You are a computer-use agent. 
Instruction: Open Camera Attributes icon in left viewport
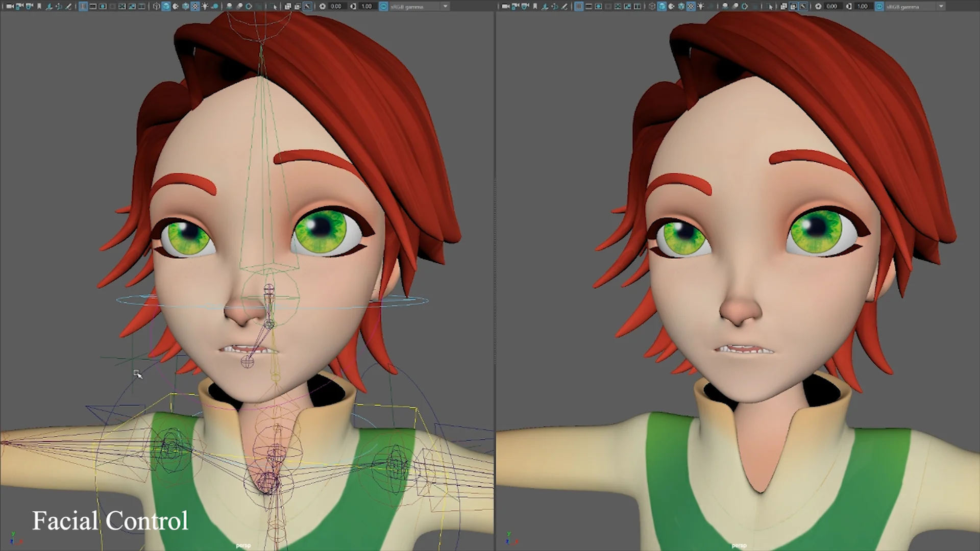[30, 6]
